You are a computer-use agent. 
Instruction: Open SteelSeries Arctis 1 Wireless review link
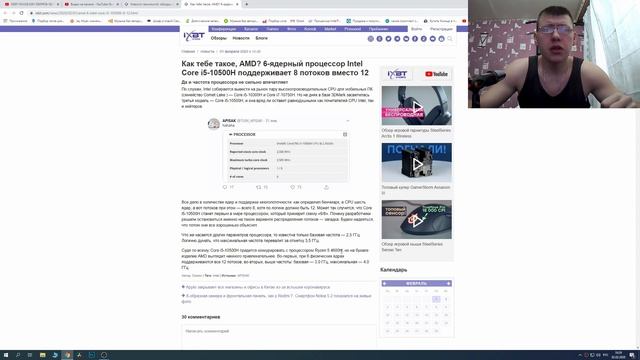[416, 133]
